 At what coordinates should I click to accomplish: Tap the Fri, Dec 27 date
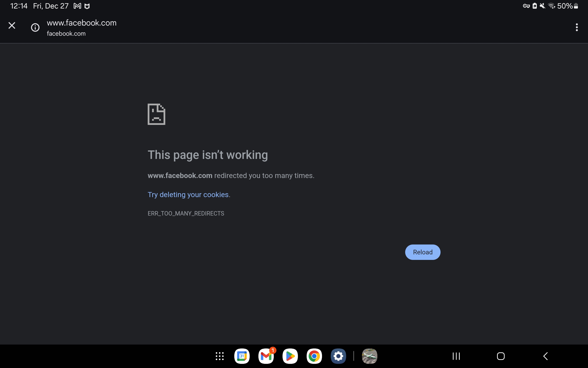pos(51,6)
